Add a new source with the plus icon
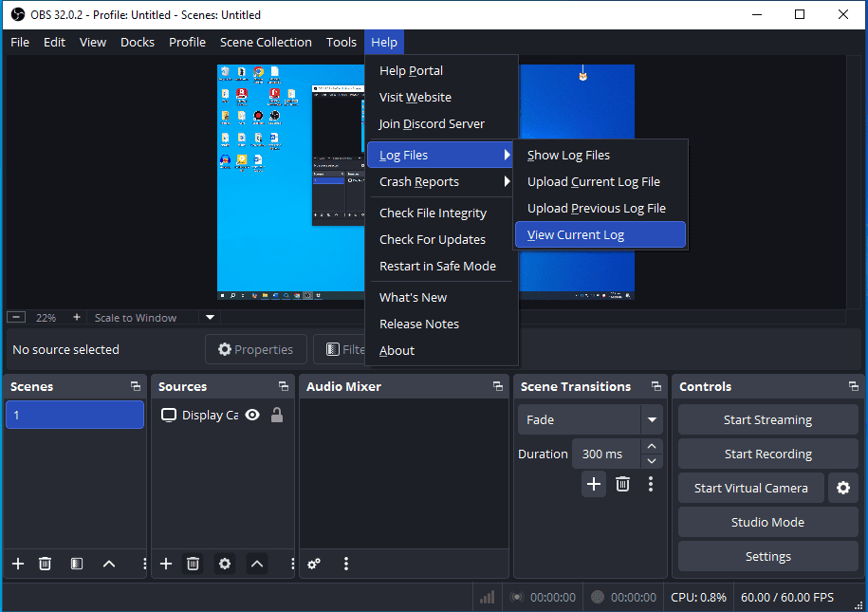Image resolution: width=868 pixels, height=612 pixels. pyautogui.click(x=165, y=564)
